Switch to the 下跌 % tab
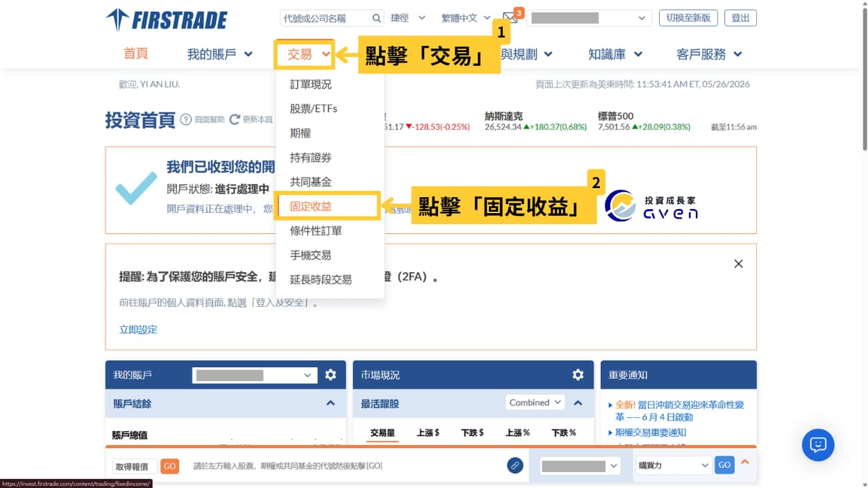This screenshot has height=488, width=868. click(564, 432)
